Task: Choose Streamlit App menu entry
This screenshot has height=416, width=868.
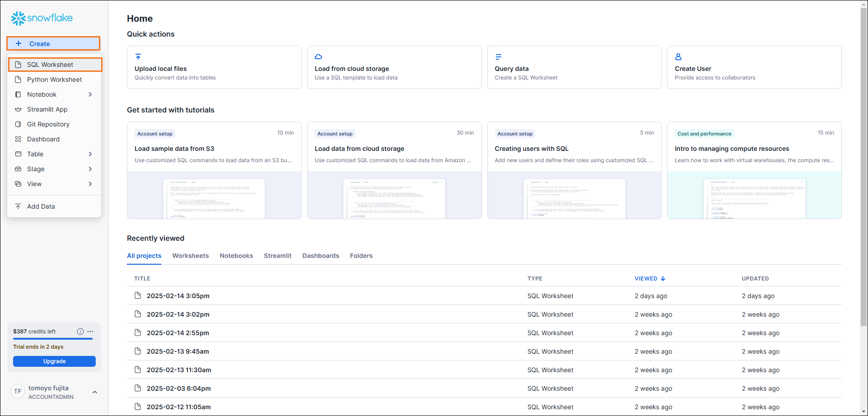Action: pyautogui.click(x=54, y=109)
